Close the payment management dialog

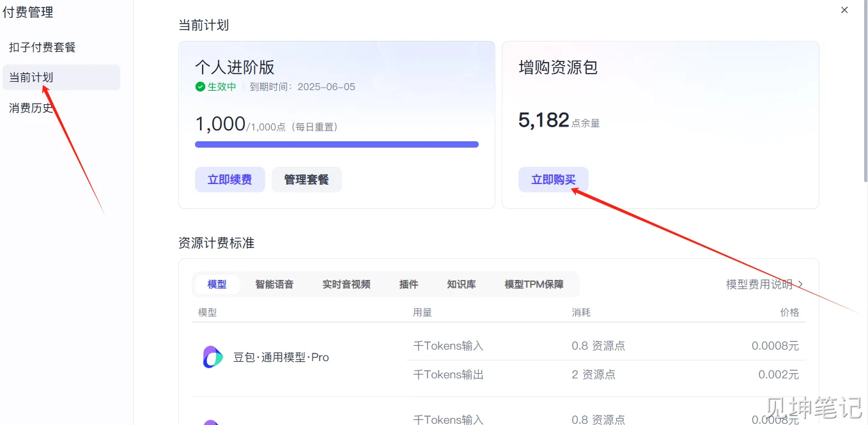click(x=844, y=10)
